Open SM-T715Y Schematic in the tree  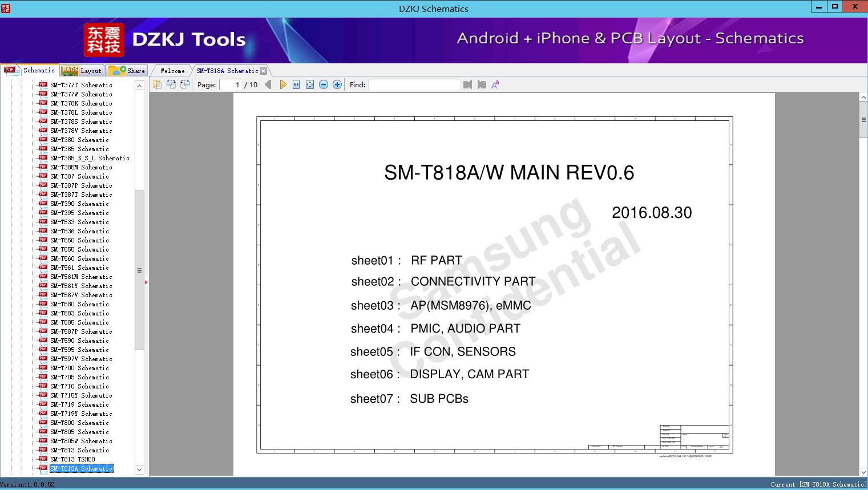click(81, 395)
